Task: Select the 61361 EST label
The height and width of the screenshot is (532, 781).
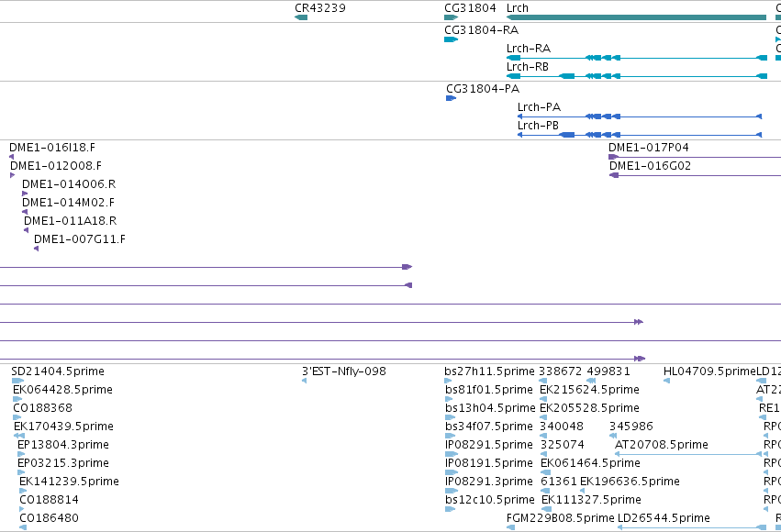Action: [x=558, y=482]
